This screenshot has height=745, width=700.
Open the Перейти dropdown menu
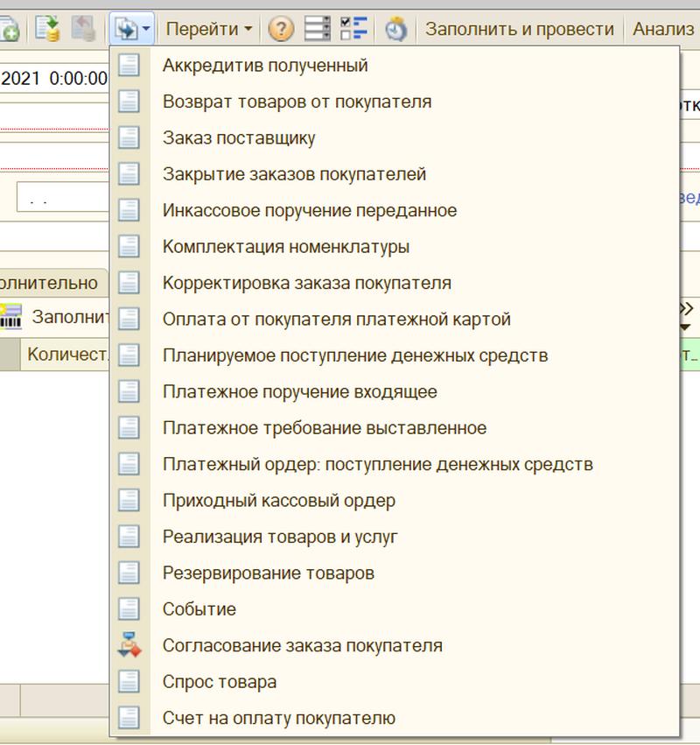click(208, 29)
